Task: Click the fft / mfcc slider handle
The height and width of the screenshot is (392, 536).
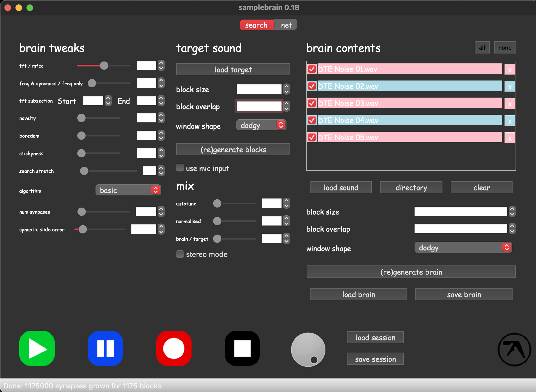Action: pyautogui.click(x=104, y=66)
